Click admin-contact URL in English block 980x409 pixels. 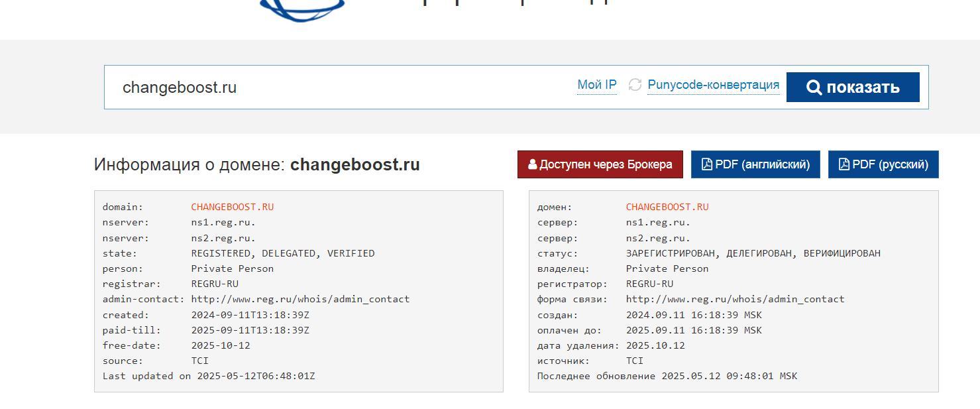[301, 299]
